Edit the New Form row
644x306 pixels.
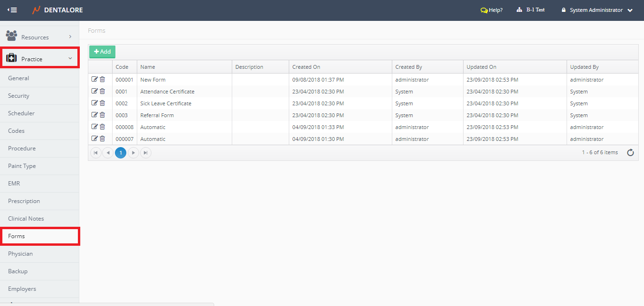tap(95, 79)
